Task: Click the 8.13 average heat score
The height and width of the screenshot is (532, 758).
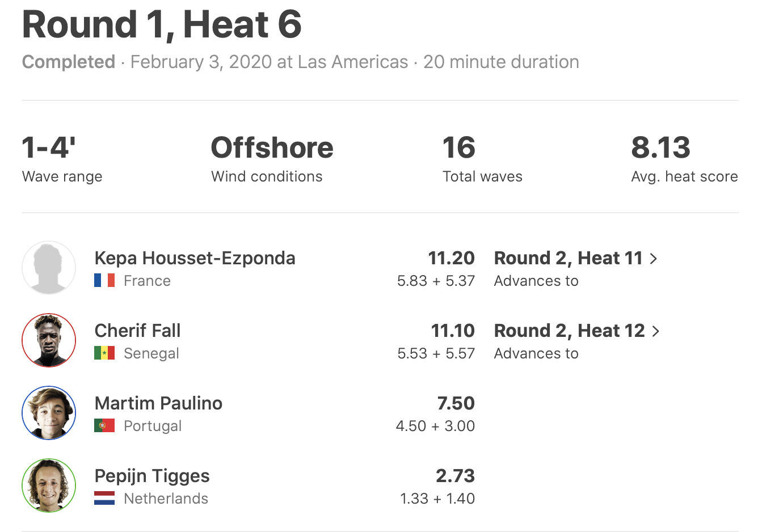Action: click(x=660, y=147)
